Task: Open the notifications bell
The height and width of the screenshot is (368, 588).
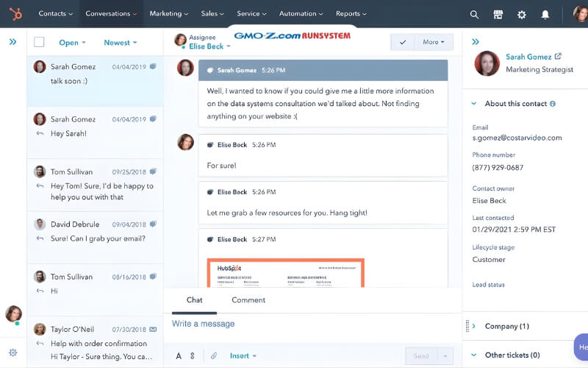Action: (x=545, y=15)
